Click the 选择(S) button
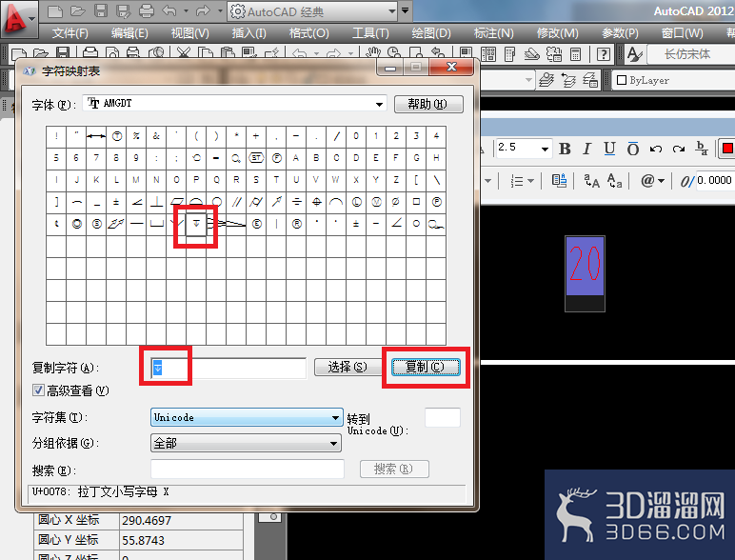The image size is (735, 560). 348,367
